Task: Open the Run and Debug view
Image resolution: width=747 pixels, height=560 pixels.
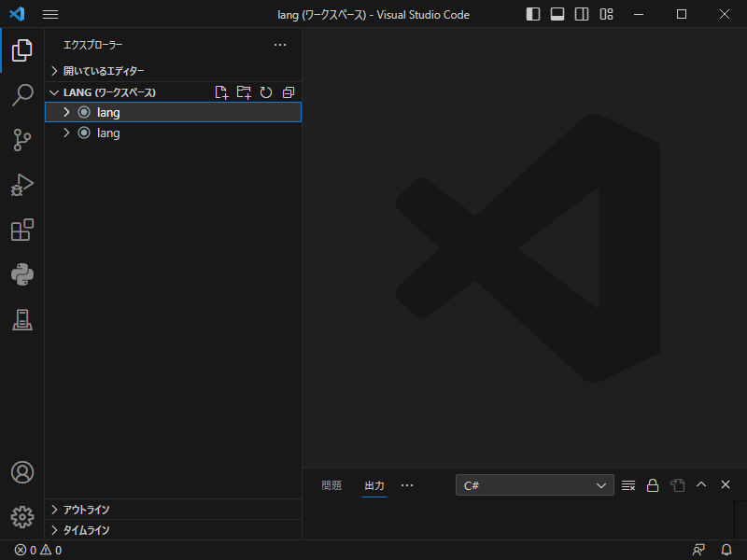Action: 22,185
